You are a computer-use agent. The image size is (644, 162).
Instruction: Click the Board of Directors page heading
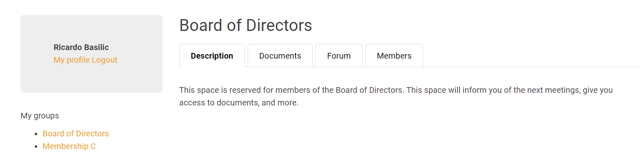coord(246,25)
